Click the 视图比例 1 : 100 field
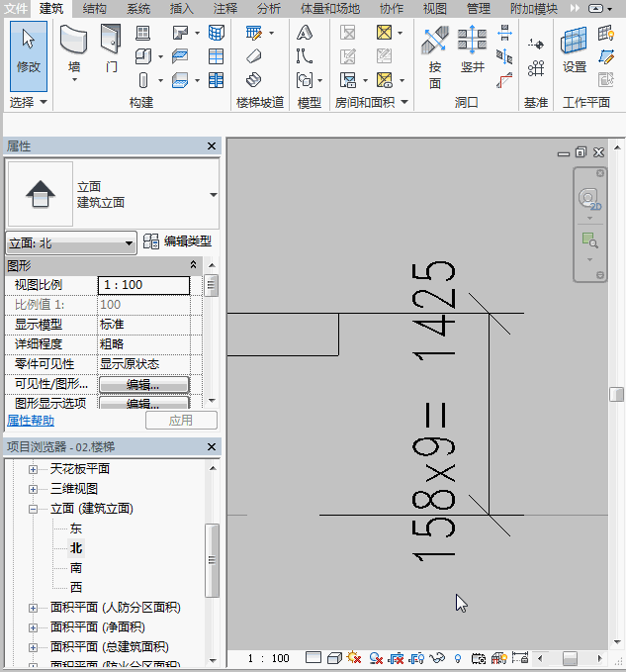The image size is (626, 672). point(143,285)
